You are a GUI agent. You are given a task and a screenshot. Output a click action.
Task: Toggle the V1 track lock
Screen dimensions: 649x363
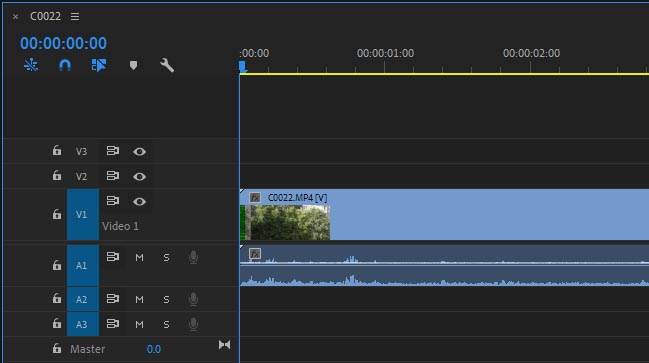(57, 214)
